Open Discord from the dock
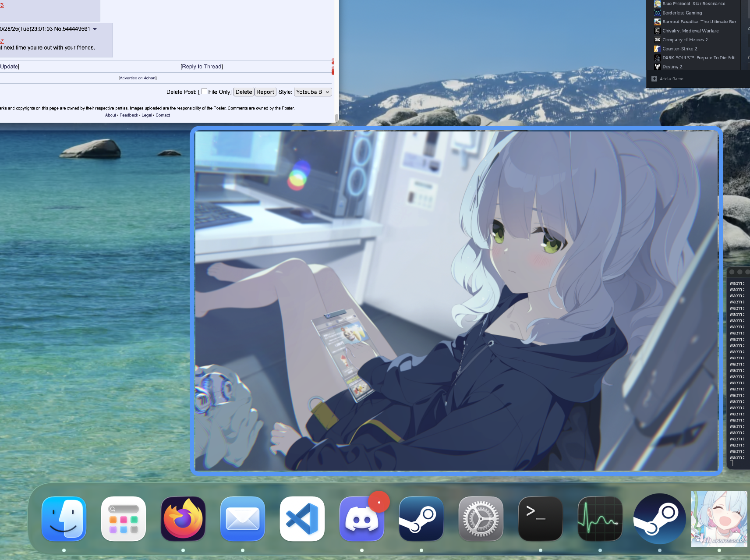This screenshot has width=750, height=560. pos(362,519)
